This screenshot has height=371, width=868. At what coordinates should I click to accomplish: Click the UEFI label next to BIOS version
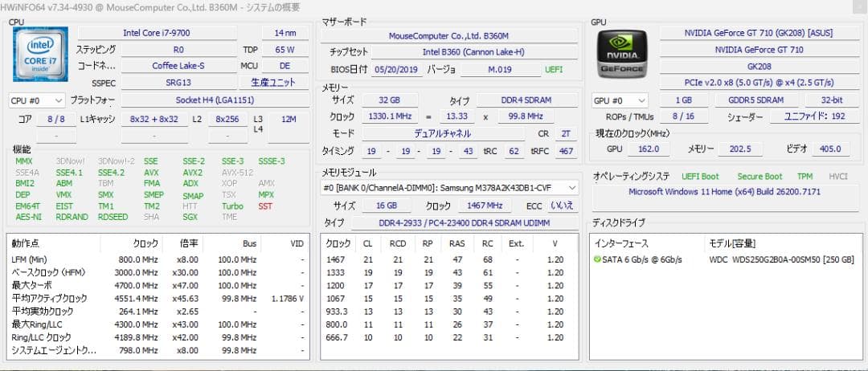pyautogui.click(x=554, y=70)
